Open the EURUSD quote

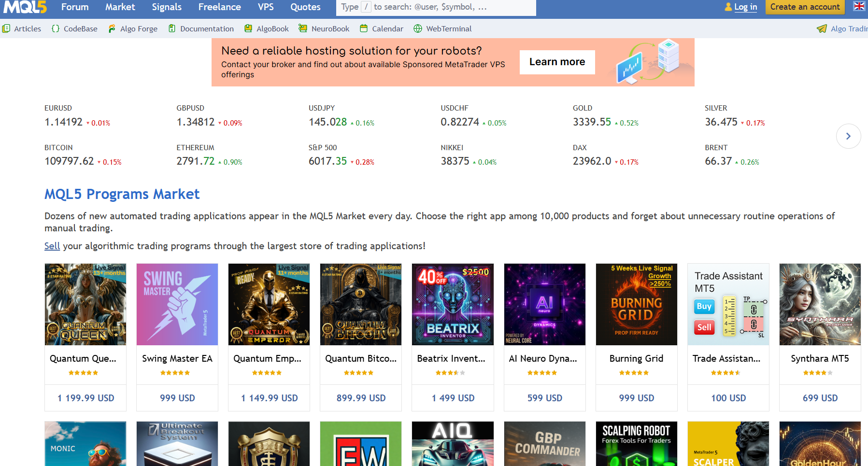pos(77,116)
